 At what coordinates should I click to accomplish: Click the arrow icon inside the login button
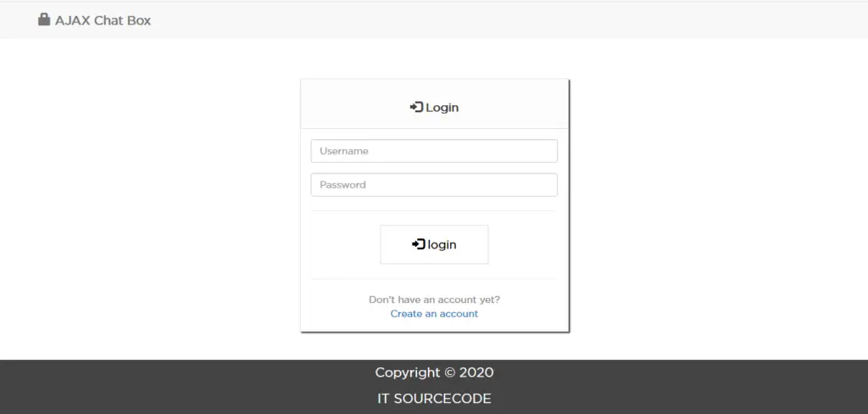coord(418,244)
